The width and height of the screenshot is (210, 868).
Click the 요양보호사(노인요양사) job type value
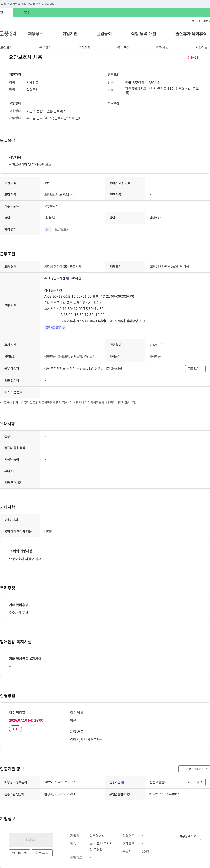59,195
